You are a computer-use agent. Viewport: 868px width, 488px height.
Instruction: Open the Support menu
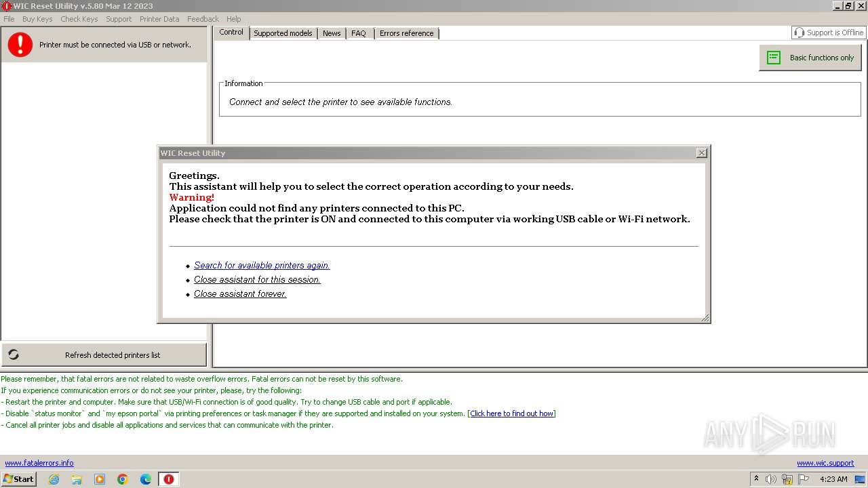(119, 19)
